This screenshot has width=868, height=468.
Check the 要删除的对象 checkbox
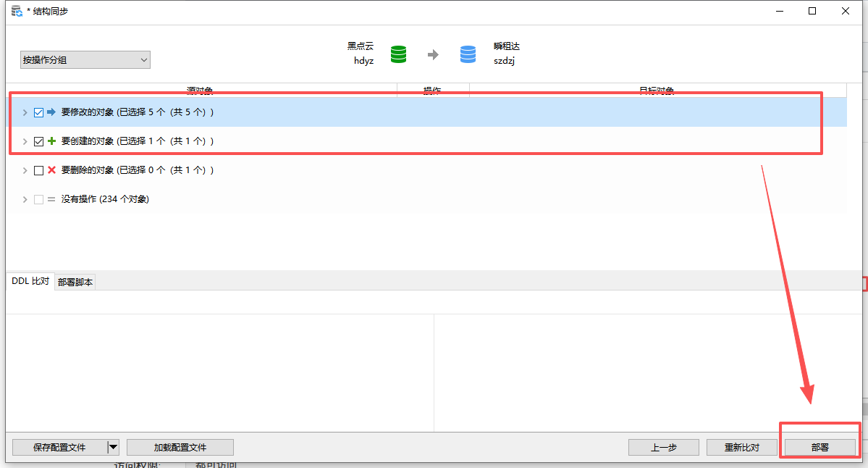(39, 170)
